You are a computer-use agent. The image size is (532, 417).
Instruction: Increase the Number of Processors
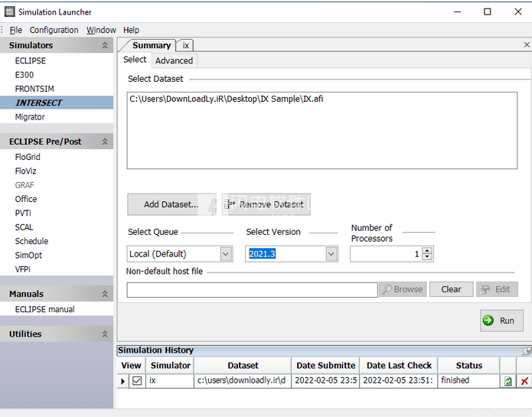[427, 250]
